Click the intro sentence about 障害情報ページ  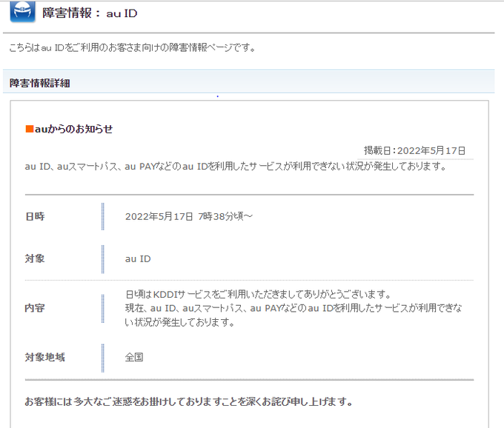(132, 48)
